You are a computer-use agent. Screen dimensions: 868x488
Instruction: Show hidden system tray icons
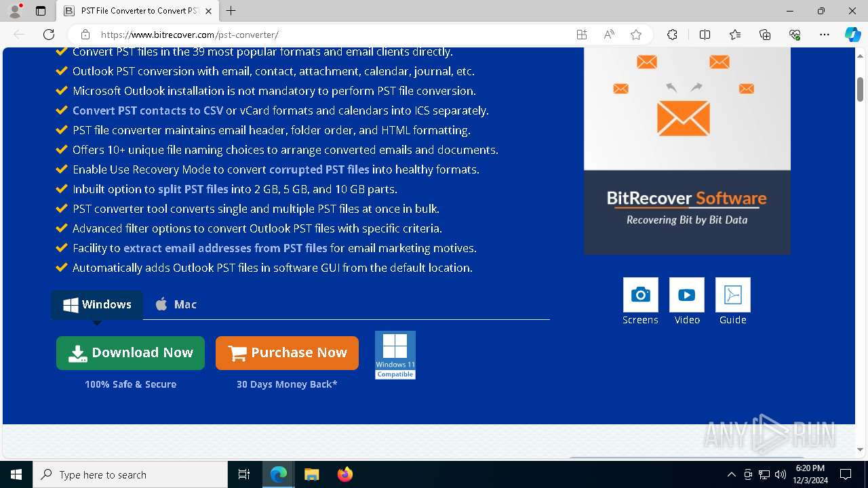[x=731, y=474]
